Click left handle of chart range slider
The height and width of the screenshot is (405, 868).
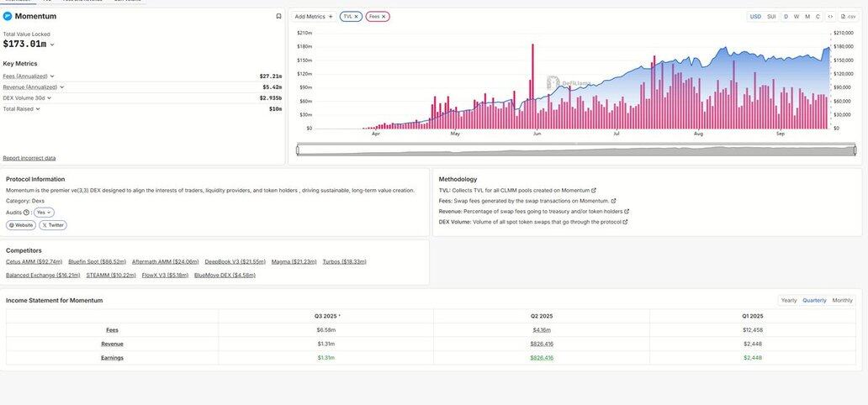point(298,150)
